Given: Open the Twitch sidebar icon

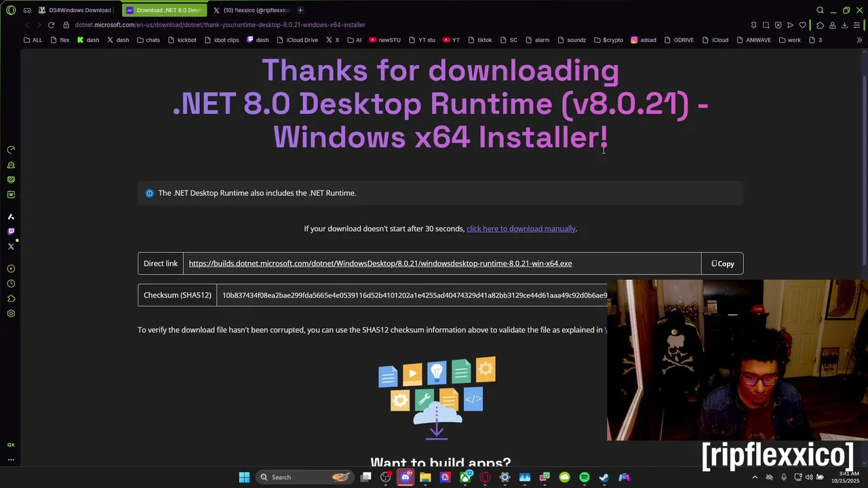Looking at the screenshot, I should point(11,232).
